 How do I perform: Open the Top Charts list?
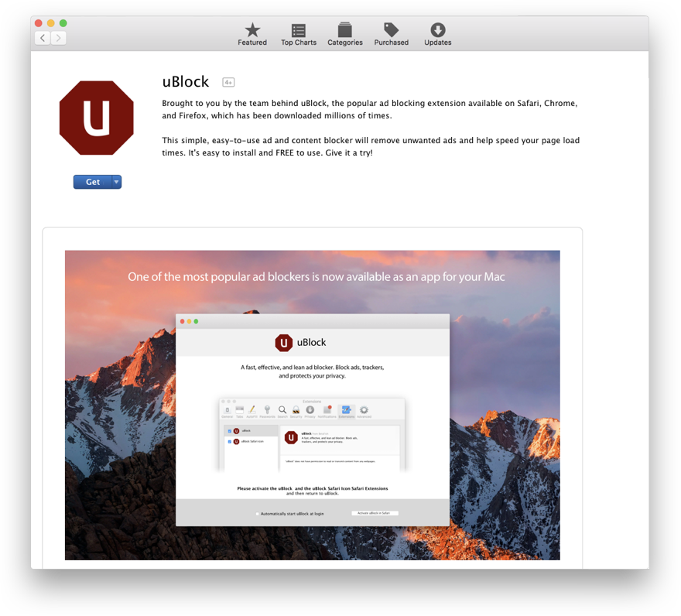pyautogui.click(x=299, y=34)
